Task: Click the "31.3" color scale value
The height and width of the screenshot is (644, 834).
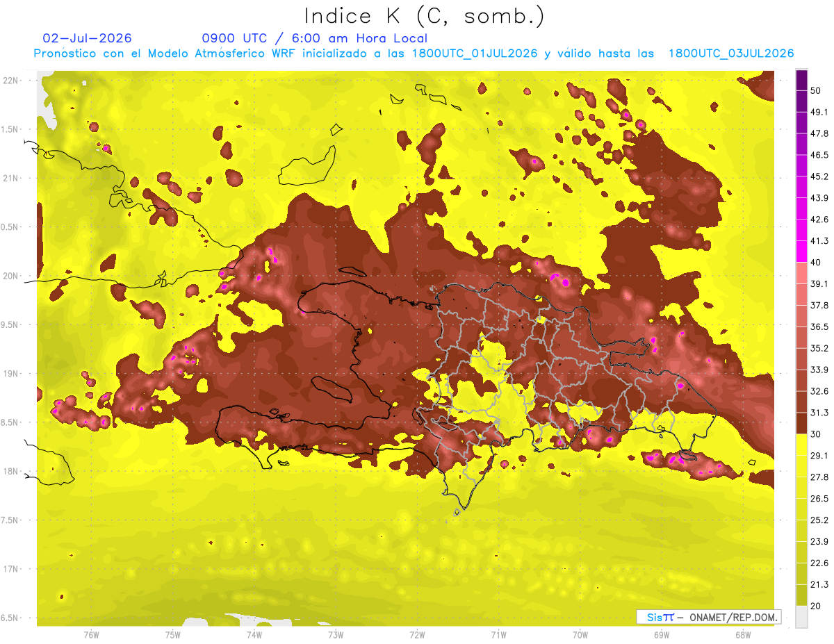Action: point(819,413)
